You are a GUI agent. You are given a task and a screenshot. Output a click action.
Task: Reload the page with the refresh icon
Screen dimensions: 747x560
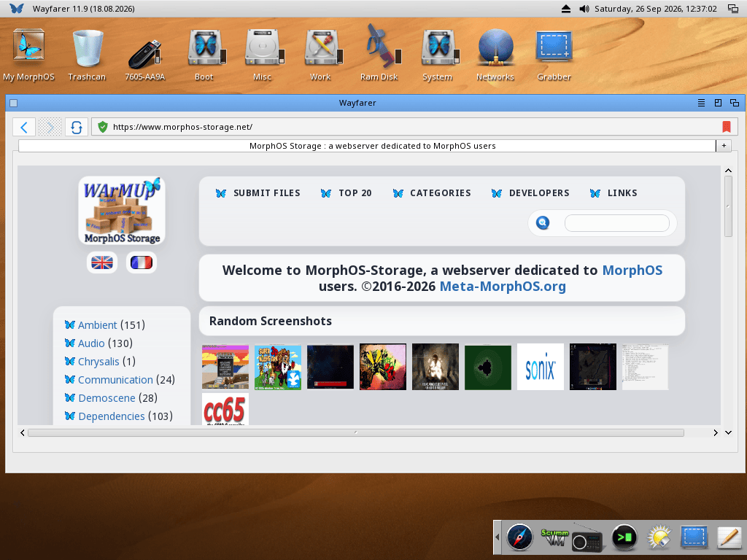(x=76, y=127)
